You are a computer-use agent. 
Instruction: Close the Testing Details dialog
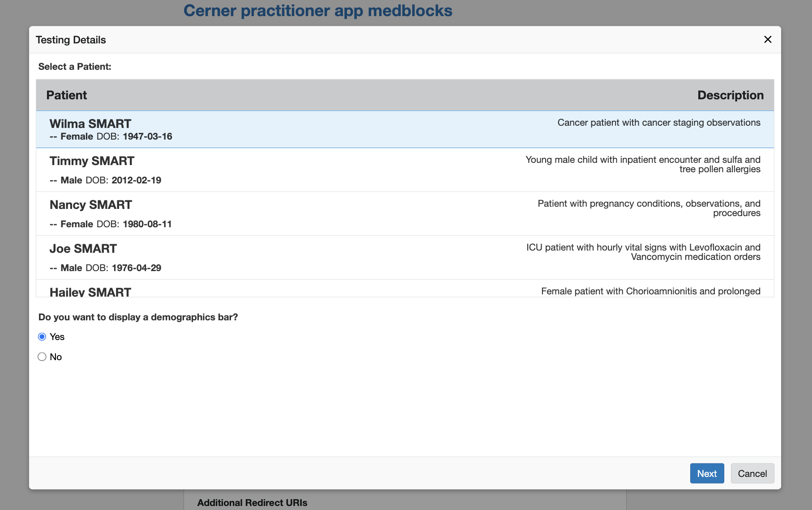coord(768,39)
